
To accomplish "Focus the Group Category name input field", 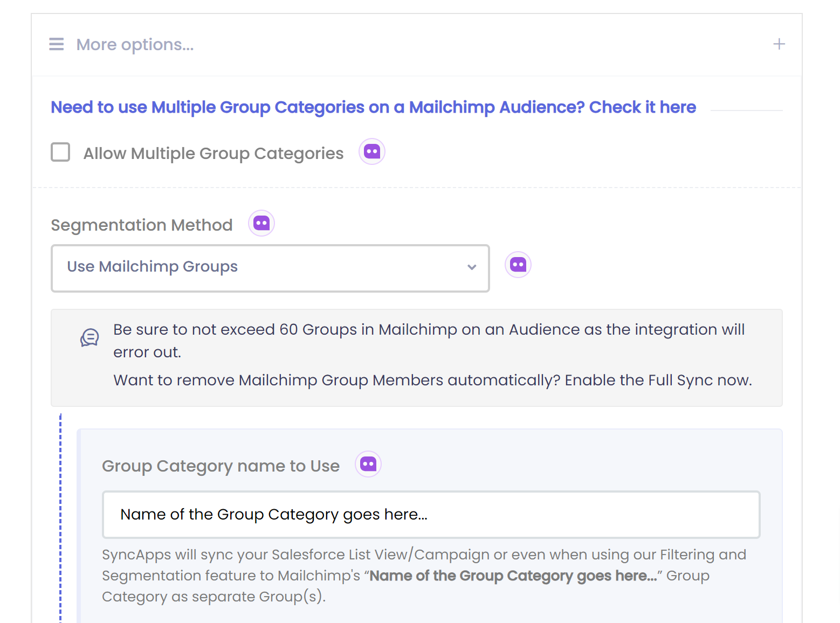I will pos(431,515).
